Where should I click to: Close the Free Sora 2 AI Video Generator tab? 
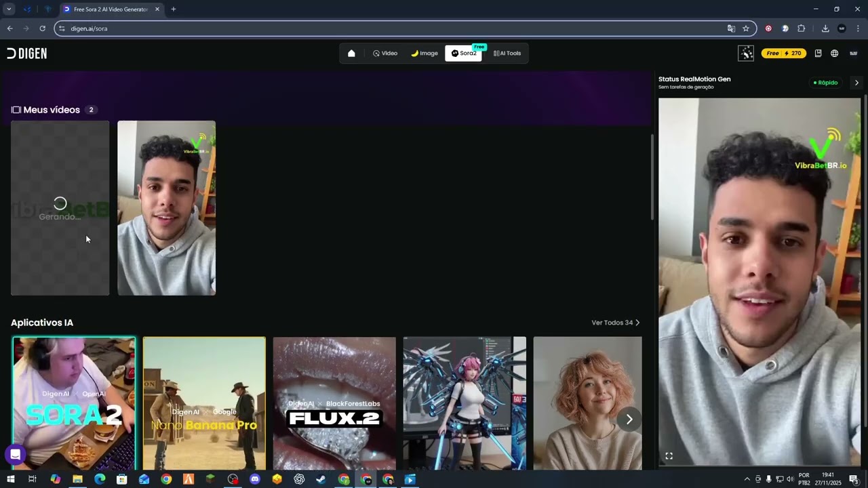pos(157,9)
